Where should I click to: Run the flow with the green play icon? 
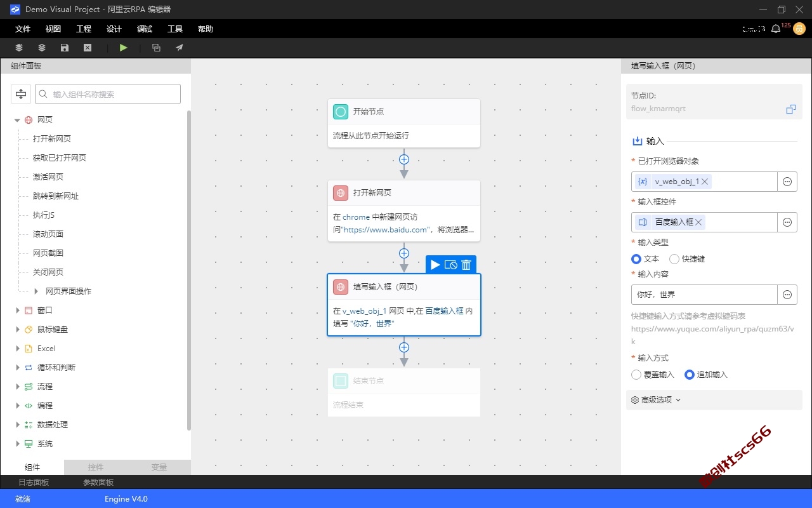pos(124,48)
